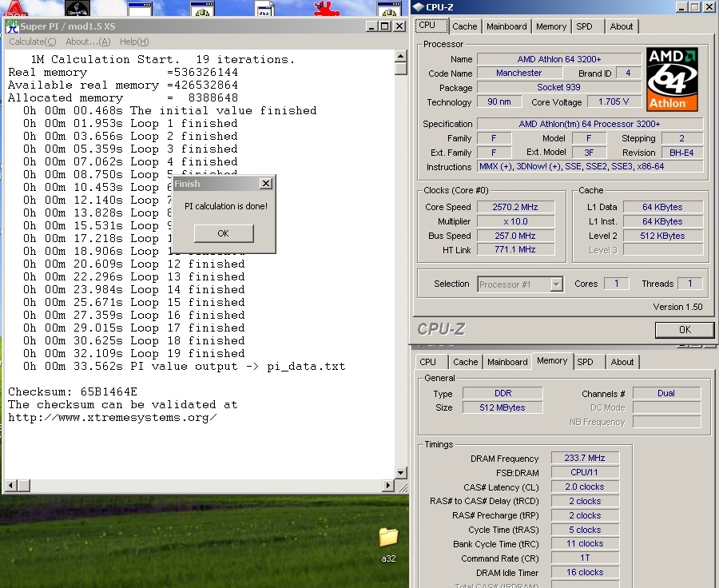Click the AMD Athlon 64 logo image
Screen dimensions: 719x588
[672, 80]
